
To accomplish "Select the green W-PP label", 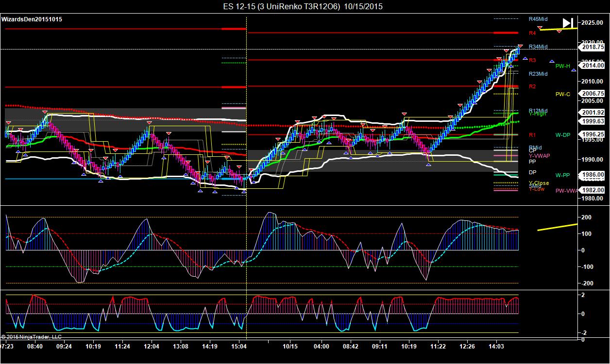I will tap(563, 175).
